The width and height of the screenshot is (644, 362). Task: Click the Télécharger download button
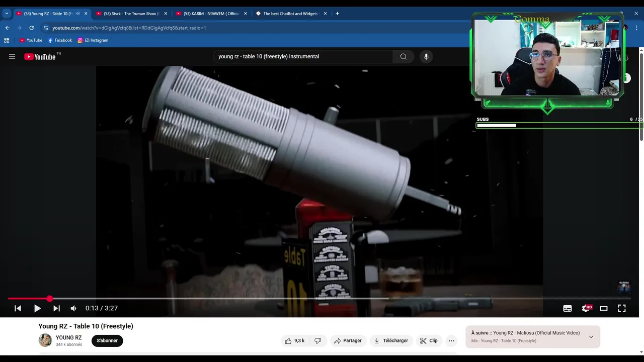391,341
